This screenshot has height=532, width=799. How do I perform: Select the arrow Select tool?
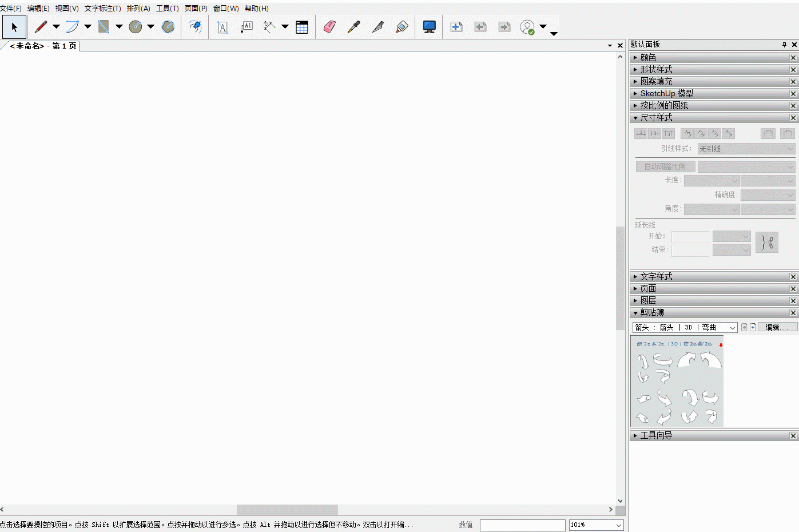(14, 27)
